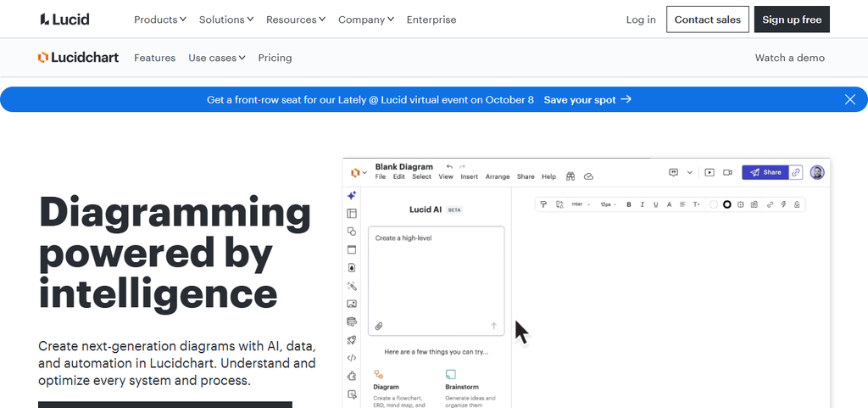The width and height of the screenshot is (868, 408).
Task: Select the paint format roller tool
Action: [x=543, y=204]
